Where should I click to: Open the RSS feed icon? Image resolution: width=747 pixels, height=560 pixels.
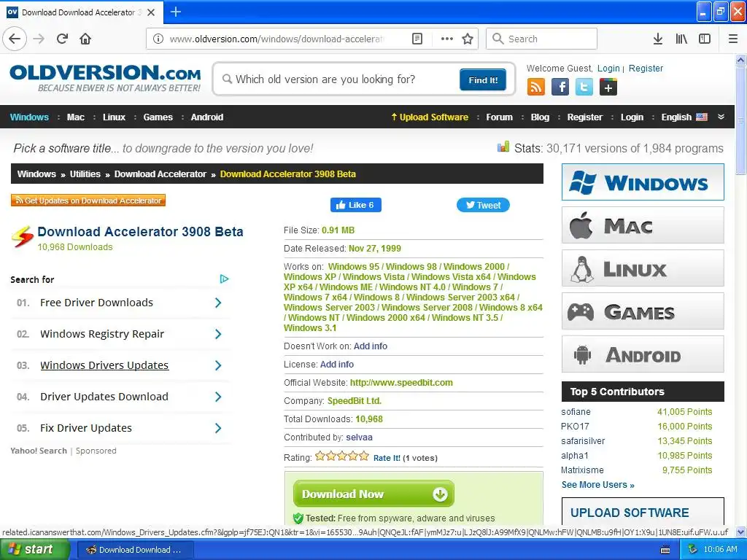point(536,87)
